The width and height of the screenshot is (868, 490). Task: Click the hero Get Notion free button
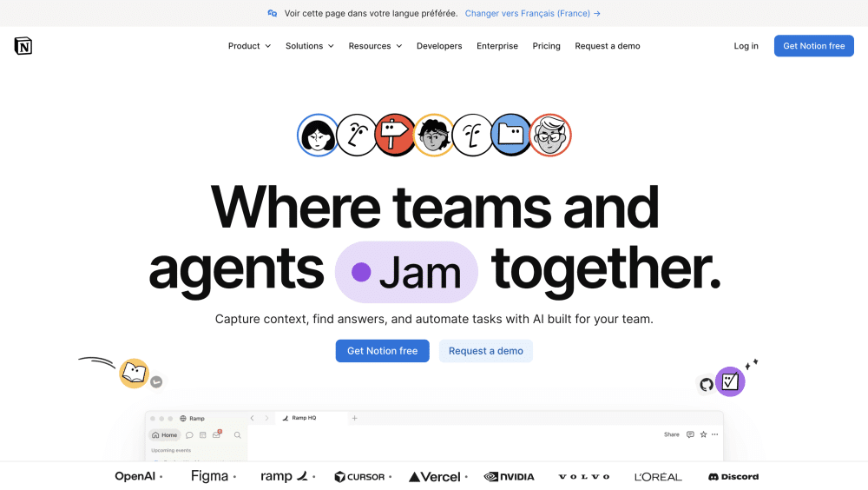pyautogui.click(x=383, y=351)
